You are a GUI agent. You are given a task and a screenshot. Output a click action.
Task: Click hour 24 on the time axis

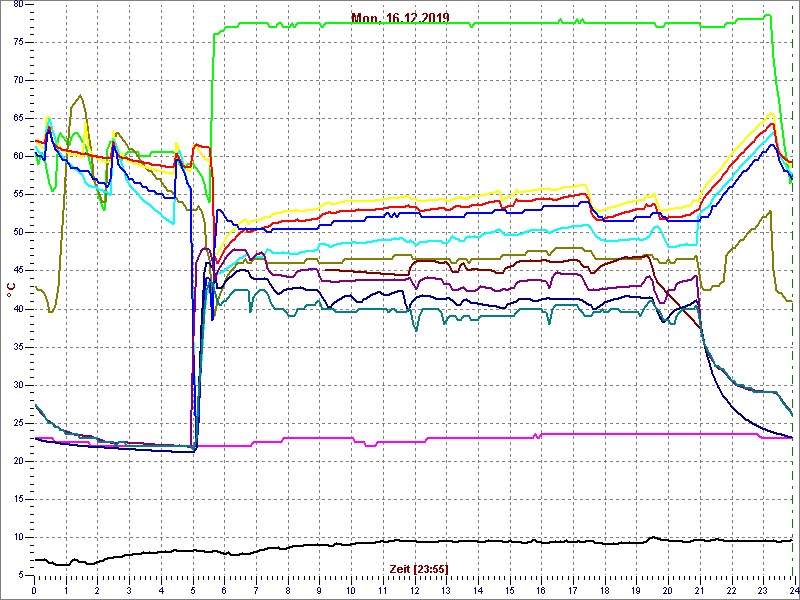pos(793,590)
